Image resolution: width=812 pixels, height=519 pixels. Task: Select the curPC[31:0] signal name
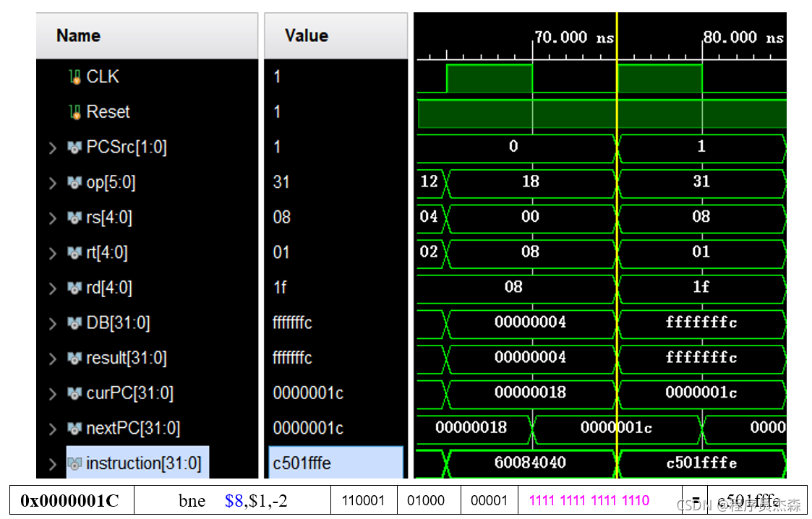pos(129,393)
